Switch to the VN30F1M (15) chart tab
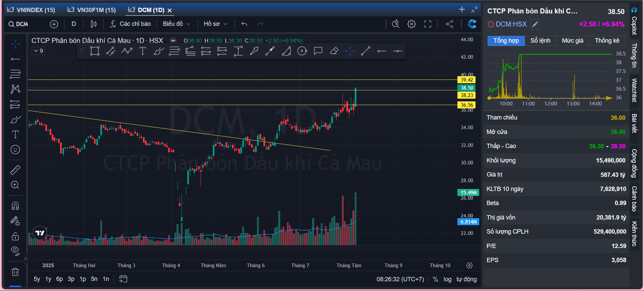644x291 pixels. [92, 10]
